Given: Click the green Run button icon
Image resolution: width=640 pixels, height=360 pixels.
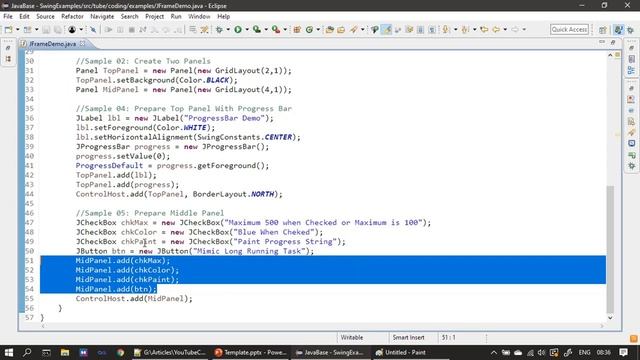Looking at the screenshot, I should click(238, 29).
